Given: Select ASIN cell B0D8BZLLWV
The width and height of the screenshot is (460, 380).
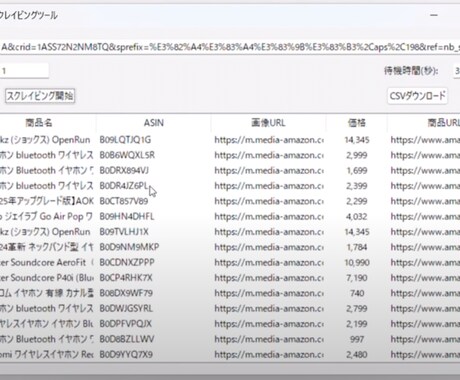Looking at the screenshot, I should pos(127,339).
